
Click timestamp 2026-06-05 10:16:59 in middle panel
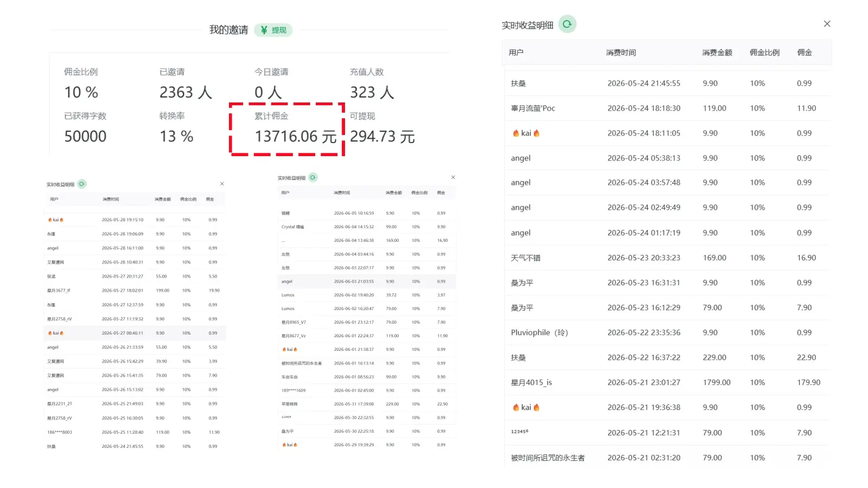pyautogui.click(x=354, y=214)
